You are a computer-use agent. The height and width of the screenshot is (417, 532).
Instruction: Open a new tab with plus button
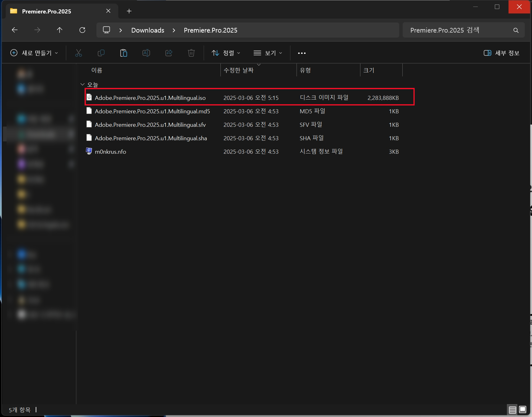coord(129,11)
